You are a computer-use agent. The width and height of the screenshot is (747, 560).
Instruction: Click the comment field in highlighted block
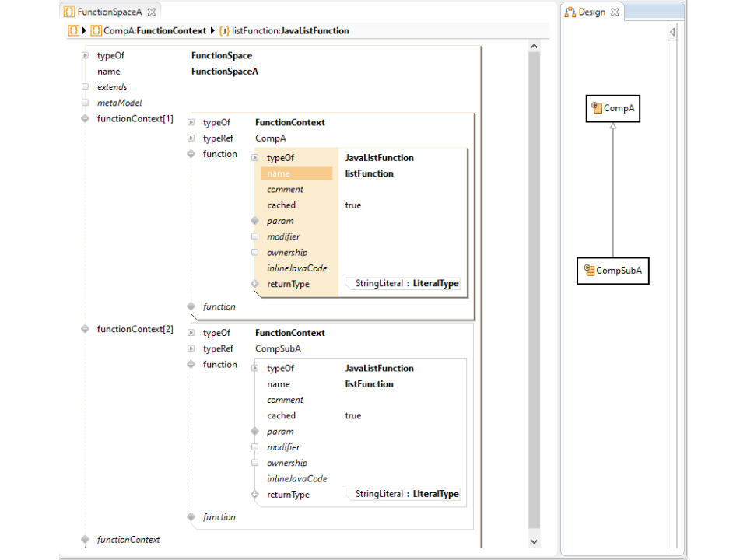pos(285,189)
